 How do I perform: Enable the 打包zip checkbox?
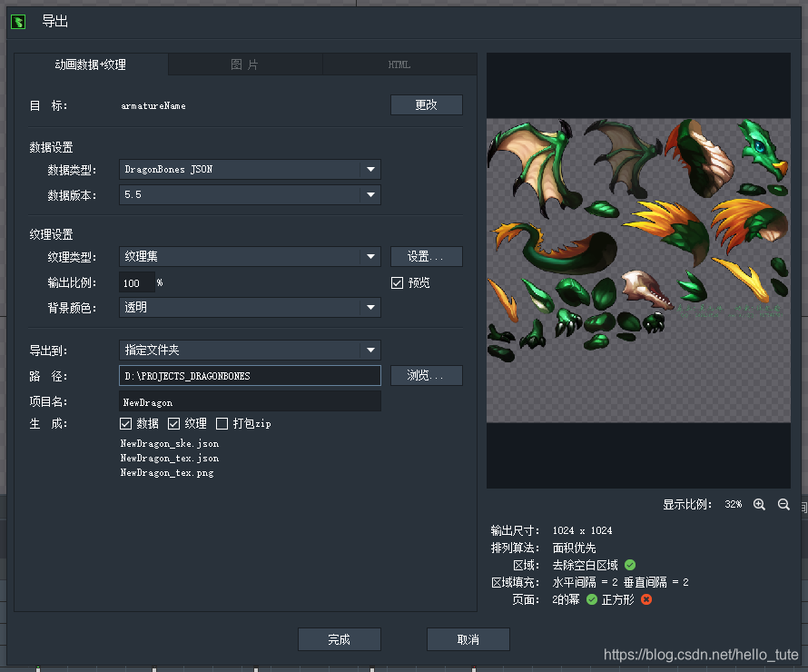222,423
